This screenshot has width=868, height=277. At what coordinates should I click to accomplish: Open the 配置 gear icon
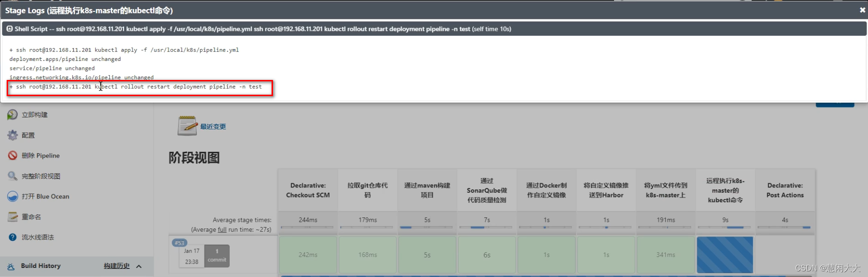(x=12, y=135)
